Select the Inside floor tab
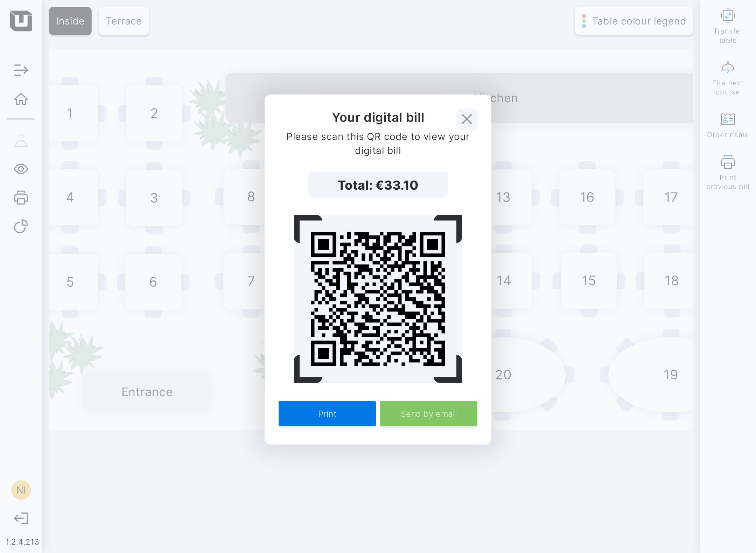756x553 pixels. click(70, 21)
